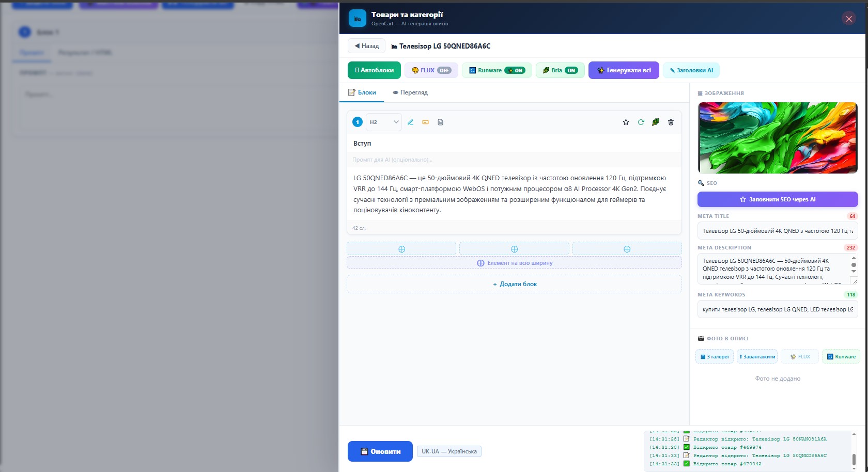868x472 pixels.
Task: Click the Meta Title character count 64
Action: [x=852, y=216]
